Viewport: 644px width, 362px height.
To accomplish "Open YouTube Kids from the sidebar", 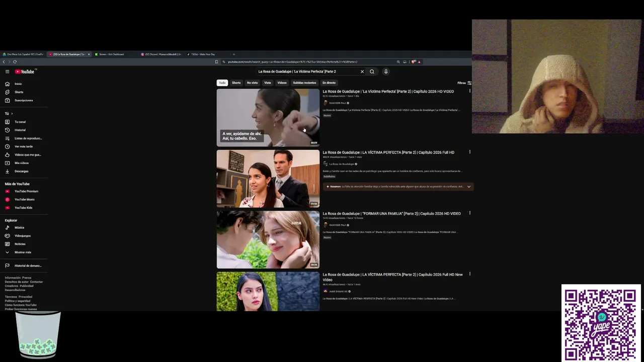I will (24, 208).
